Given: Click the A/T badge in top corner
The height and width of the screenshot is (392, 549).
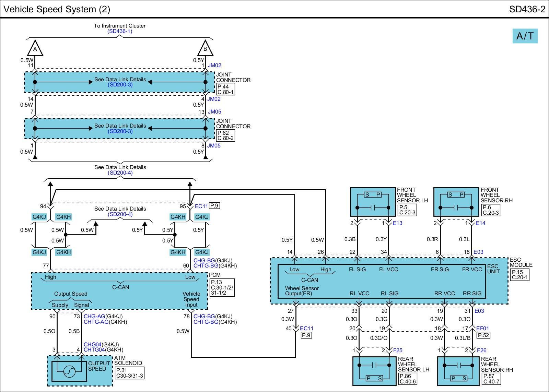Looking at the screenshot, I should (525, 36).
